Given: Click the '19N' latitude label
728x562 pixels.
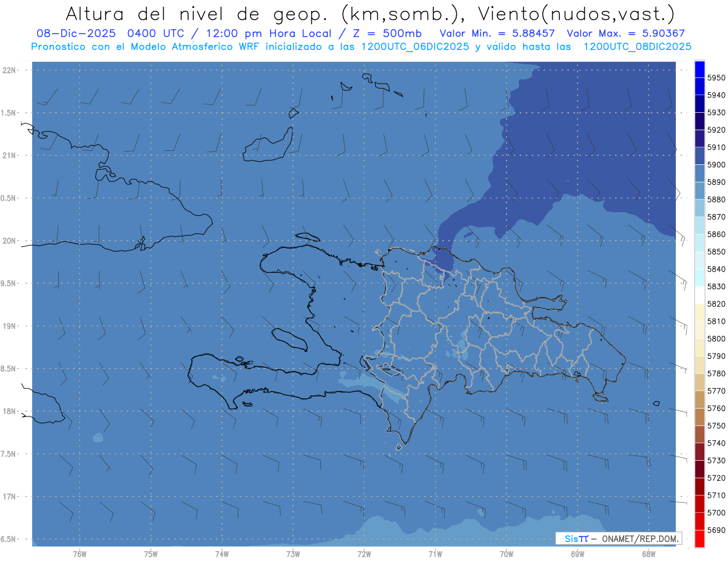Looking at the screenshot, I should 8,326.
